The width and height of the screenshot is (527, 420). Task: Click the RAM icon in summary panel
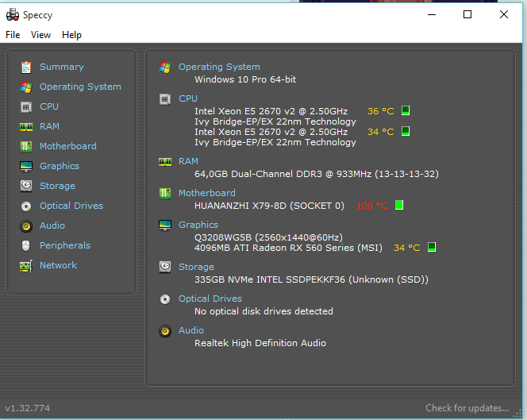coord(165,162)
